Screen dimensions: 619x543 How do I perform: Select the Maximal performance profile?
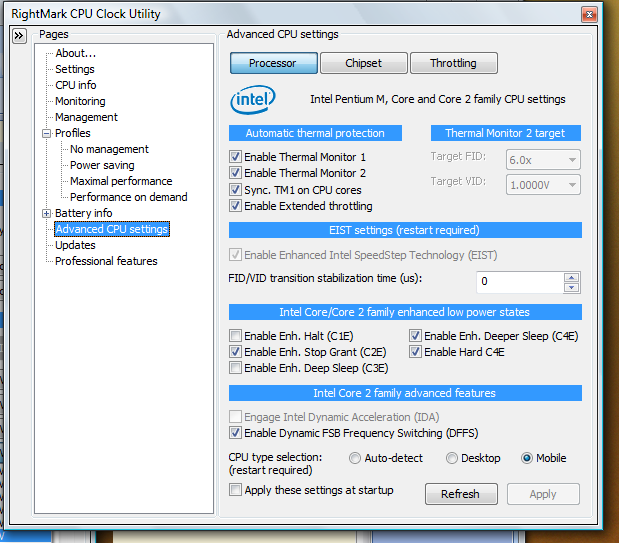pyautogui.click(x=121, y=181)
